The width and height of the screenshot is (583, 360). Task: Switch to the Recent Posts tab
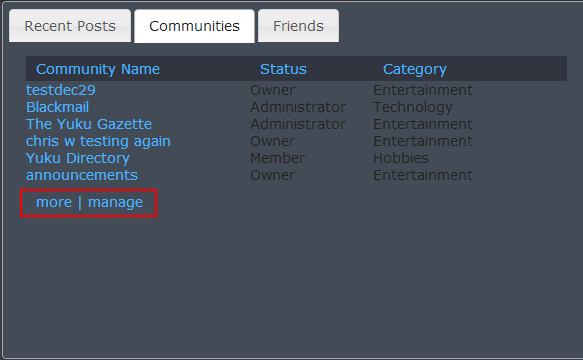point(70,26)
